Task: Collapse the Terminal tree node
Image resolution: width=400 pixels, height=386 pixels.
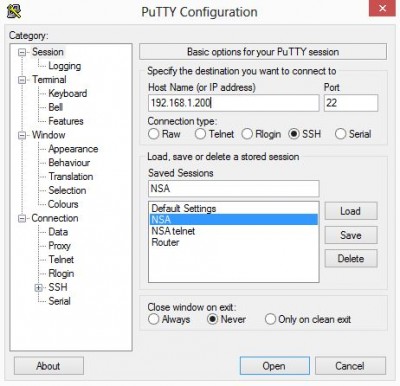Action: coord(22,80)
